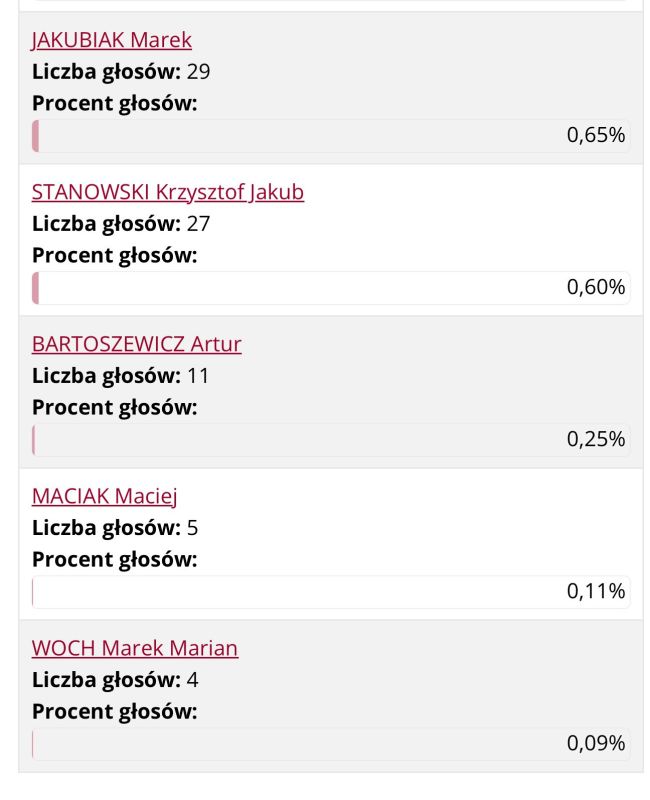This screenshot has height=800, width=650.
Task: Click the vote count 27 for Stanowski
Action: point(198,224)
